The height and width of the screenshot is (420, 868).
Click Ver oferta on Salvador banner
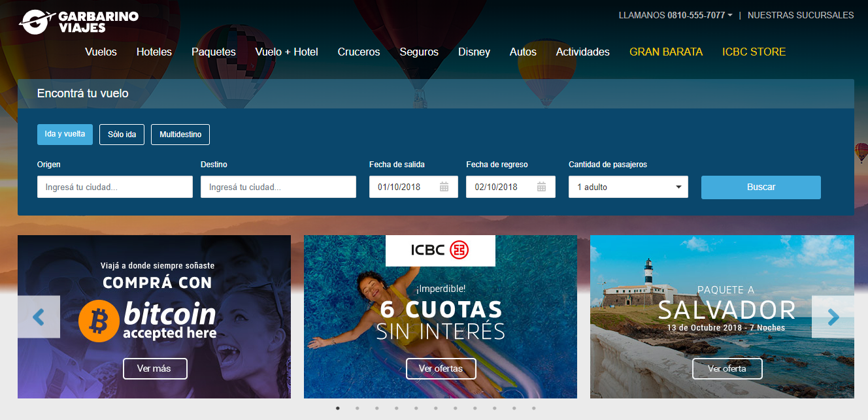click(x=727, y=368)
